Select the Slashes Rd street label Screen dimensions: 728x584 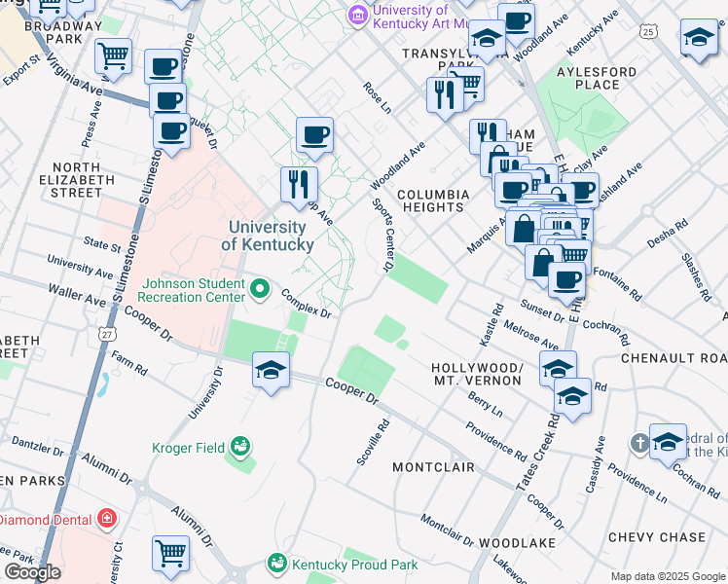[x=697, y=277]
